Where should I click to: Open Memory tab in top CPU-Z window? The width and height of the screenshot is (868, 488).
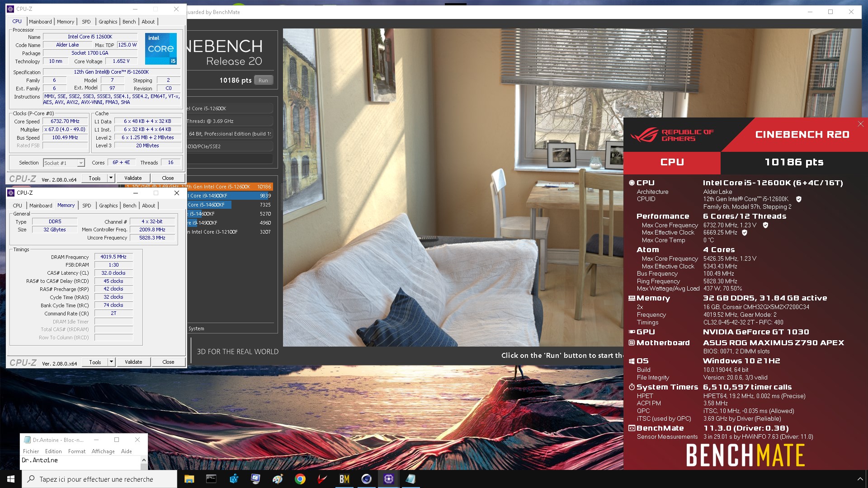[x=66, y=22]
